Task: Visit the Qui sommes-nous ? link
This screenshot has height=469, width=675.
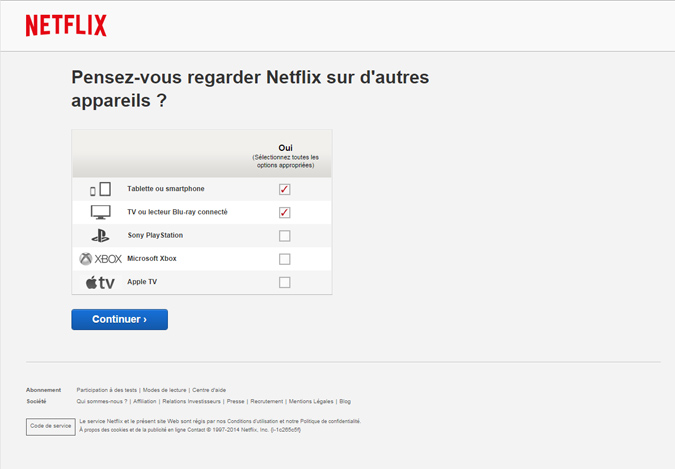Action: tap(102, 401)
